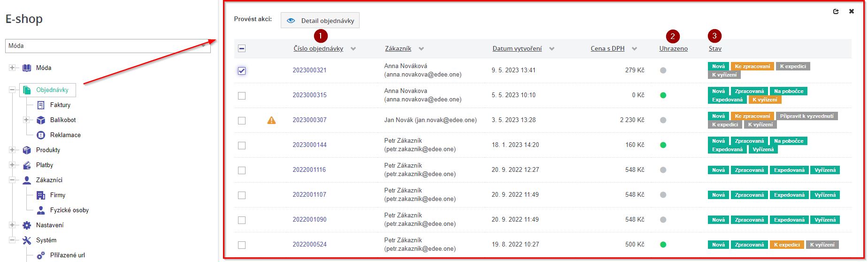Click the Balíkobot package icon
The height and width of the screenshot is (262, 868).
(41, 120)
